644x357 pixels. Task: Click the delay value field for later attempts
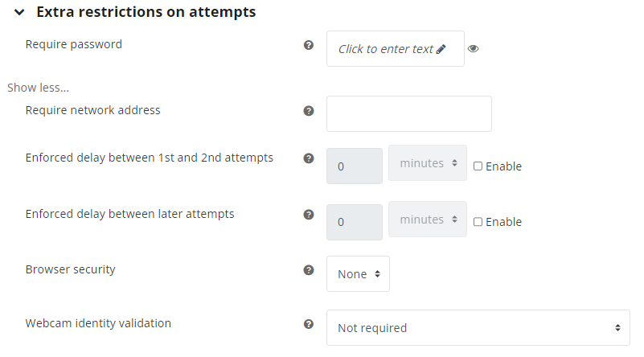[355, 222]
